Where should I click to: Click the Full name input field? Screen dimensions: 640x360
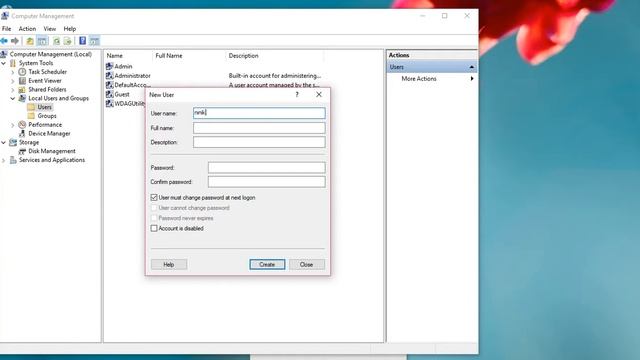259,128
